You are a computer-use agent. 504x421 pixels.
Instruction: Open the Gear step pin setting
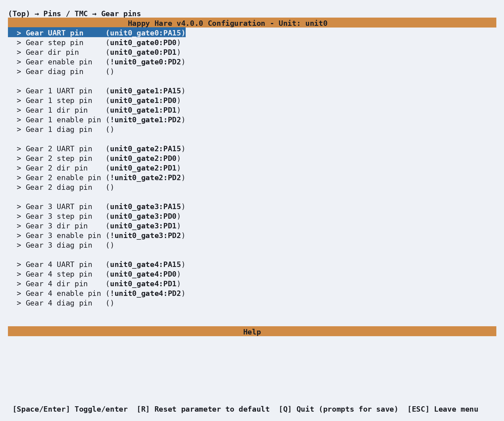(98, 43)
